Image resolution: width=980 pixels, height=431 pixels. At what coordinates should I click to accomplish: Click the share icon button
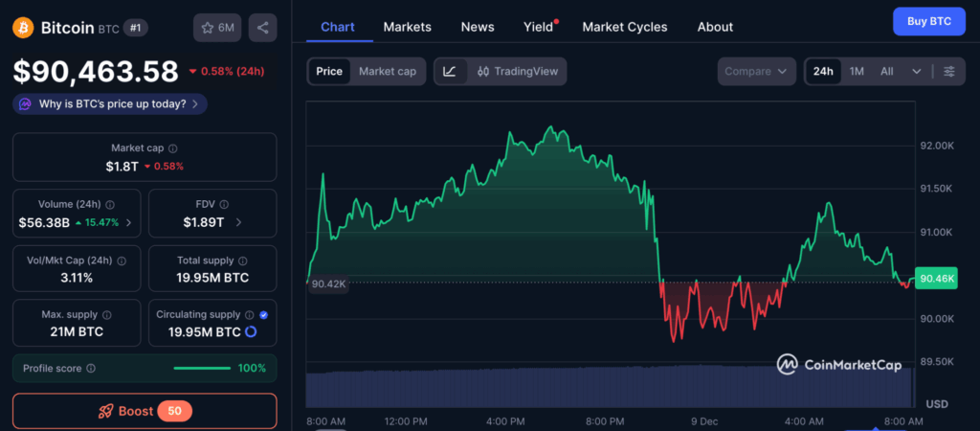click(x=262, y=28)
